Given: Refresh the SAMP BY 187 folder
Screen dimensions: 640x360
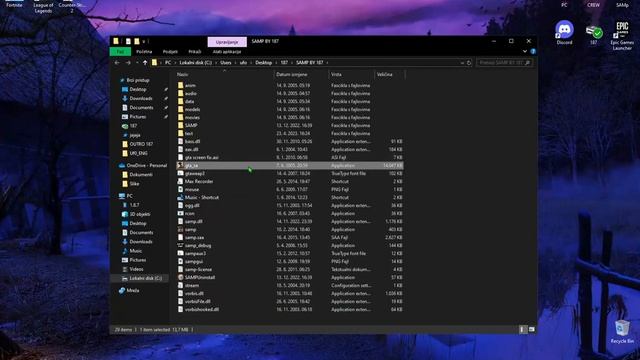Looking at the screenshot, I should 469,63.
